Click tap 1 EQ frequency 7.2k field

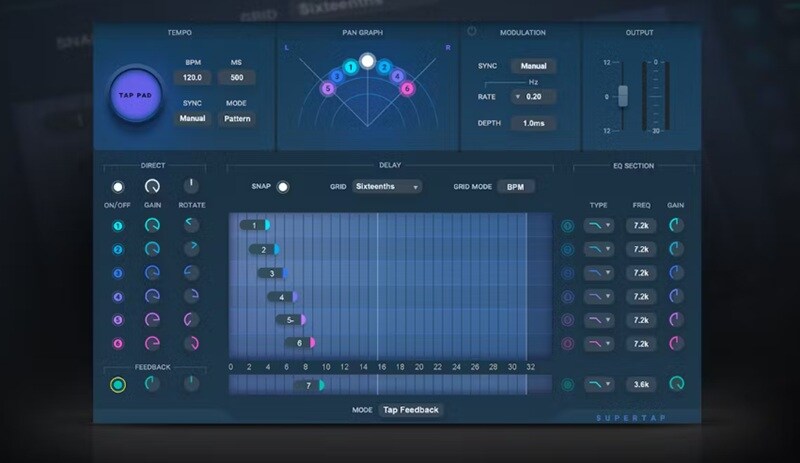click(x=641, y=226)
